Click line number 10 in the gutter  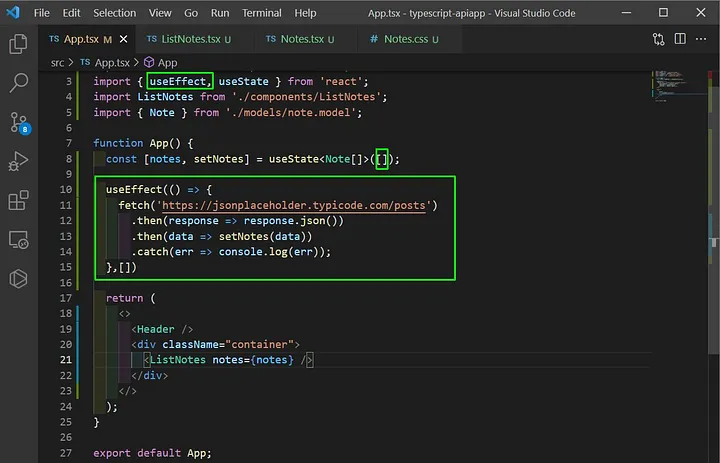coord(66,189)
